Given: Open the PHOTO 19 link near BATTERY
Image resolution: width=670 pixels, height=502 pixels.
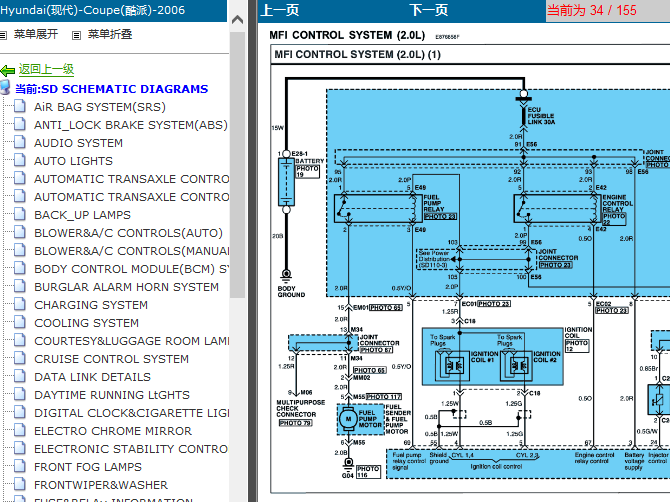Looking at the screenshot, I should click(x=307, y=171).
